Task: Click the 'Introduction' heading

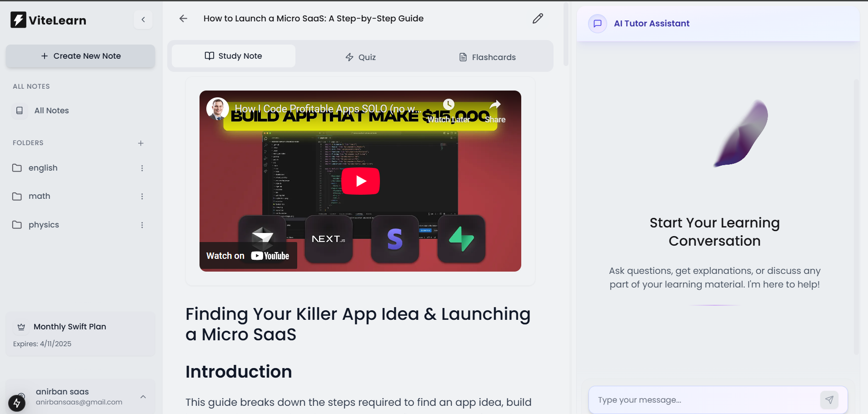Action: point(239,372)
